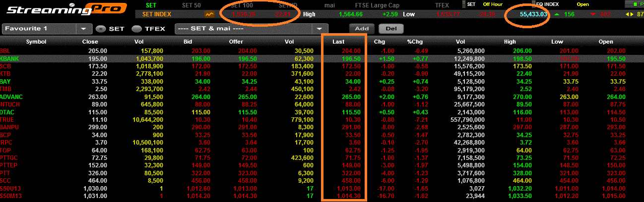Select the TFEX radio button
Screen dimensions: 644x202
(135, 29)
